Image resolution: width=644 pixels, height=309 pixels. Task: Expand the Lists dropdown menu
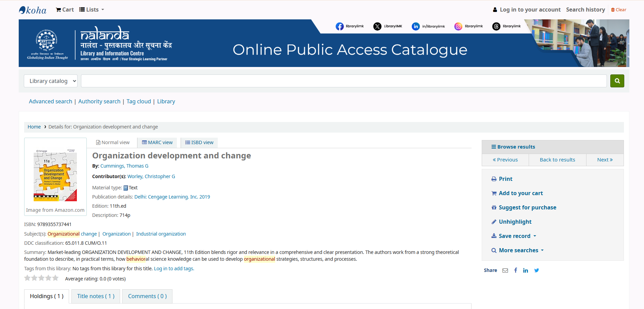pos(92,10)
